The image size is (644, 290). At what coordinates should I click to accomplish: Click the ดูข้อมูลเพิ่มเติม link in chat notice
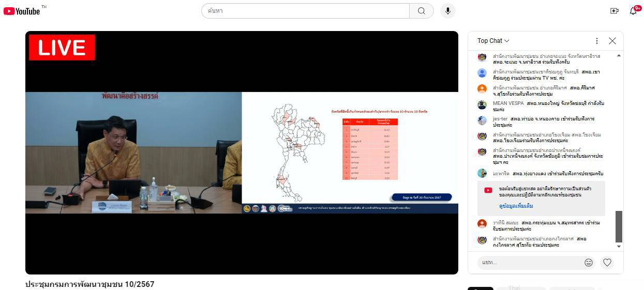pos(516,206)
